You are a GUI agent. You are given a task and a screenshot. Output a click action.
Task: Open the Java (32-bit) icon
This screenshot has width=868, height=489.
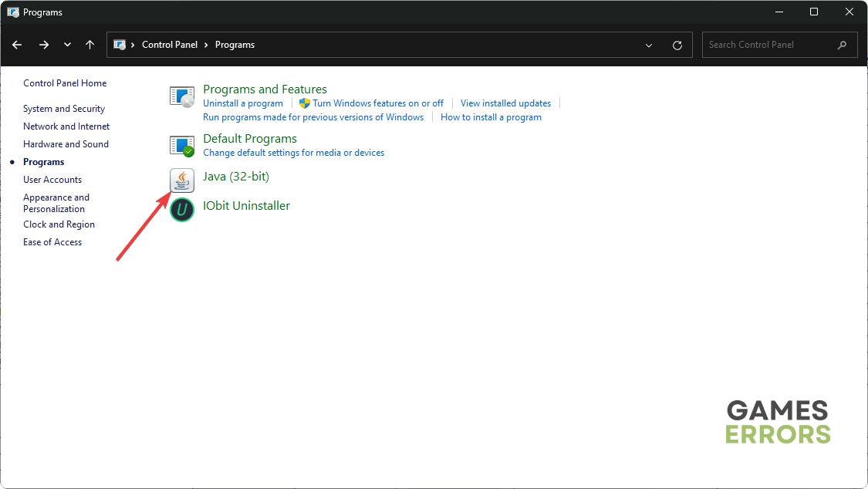pos(182,180)
